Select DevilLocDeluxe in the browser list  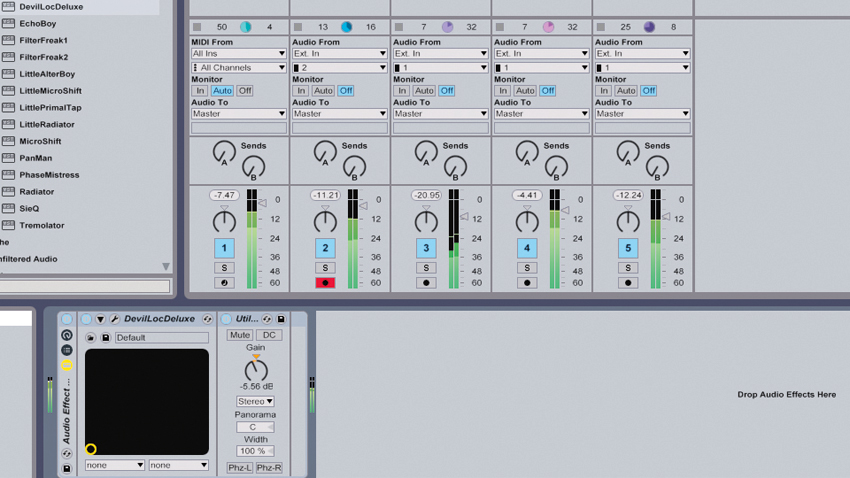51,7
